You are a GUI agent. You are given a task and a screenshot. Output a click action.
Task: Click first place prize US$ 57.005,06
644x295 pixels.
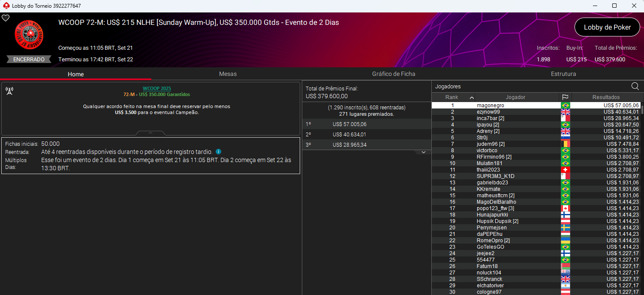(x=349, y=124)
